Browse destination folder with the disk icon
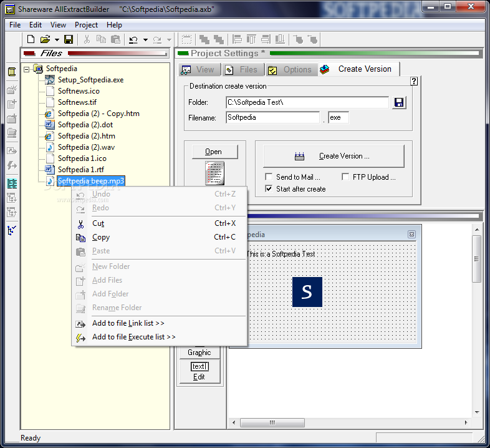The height and width of the screenshot is (448, 490). point(399,102)
